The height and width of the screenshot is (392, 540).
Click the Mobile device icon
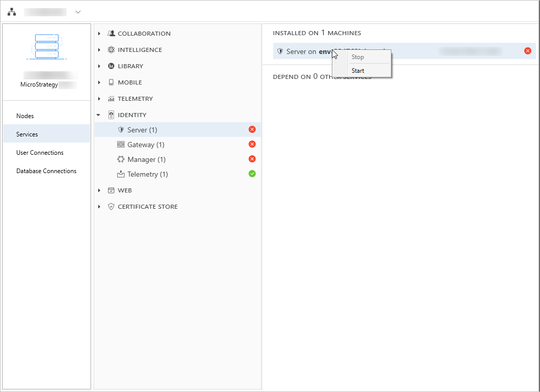point(111,82)
